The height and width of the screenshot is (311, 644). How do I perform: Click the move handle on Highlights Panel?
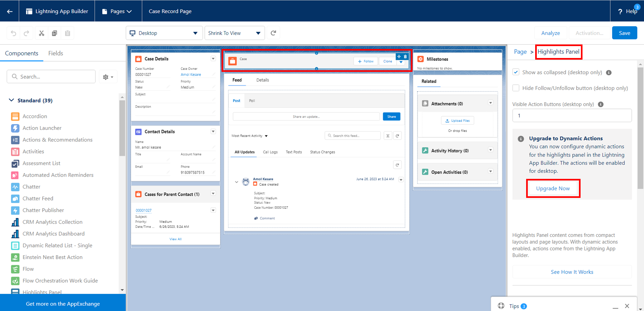click(399, 56)
